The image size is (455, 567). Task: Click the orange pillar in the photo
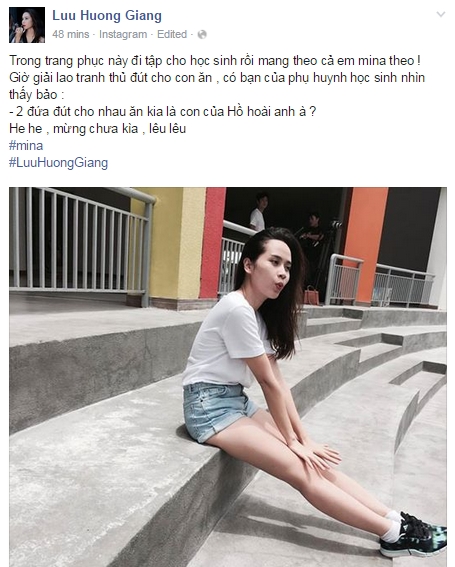(365, 244)
